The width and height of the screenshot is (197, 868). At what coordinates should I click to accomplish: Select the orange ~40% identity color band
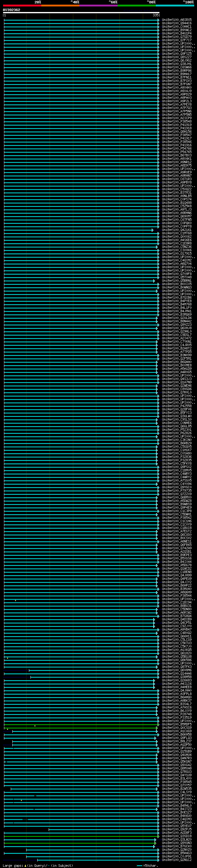60,6
